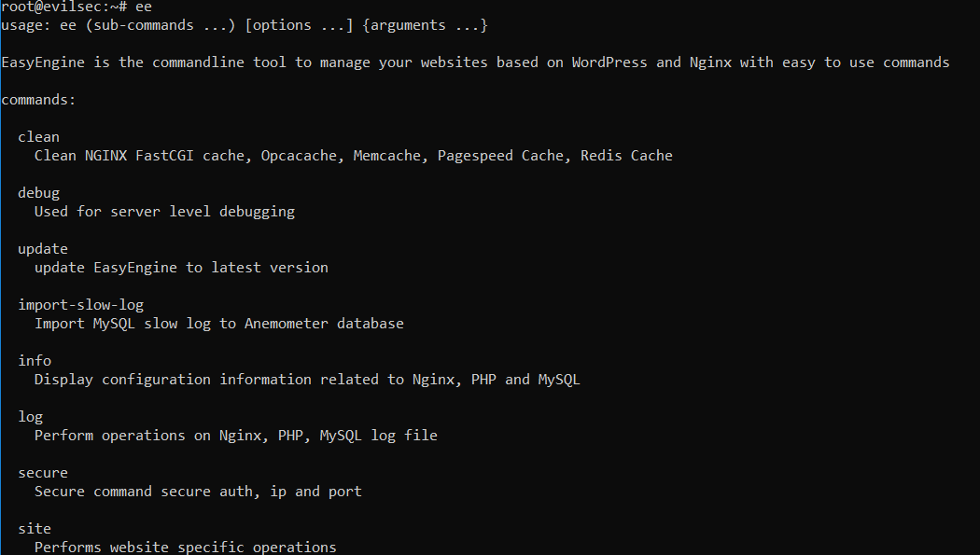Screen dimensions: 980x555
Task: Click the 'usage: ee' line
Action: 245,25
